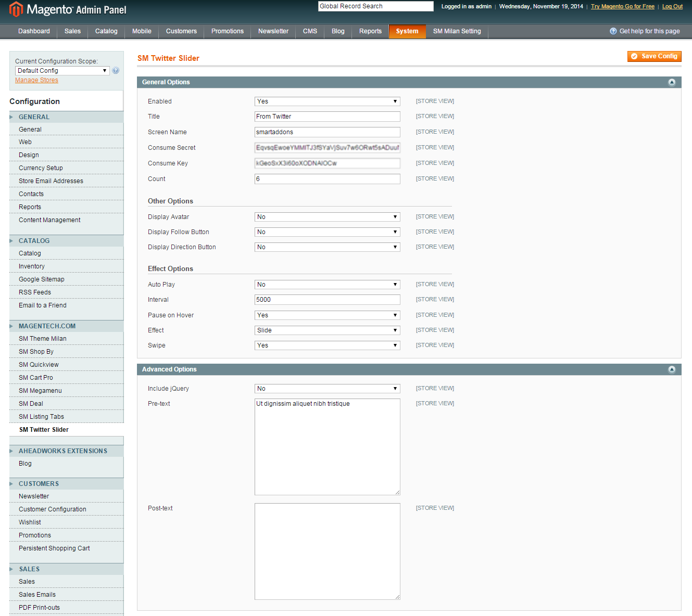Open Display Follow Button dropdown
This screenshot has width=692, height=616.
(x=328, y=232)
